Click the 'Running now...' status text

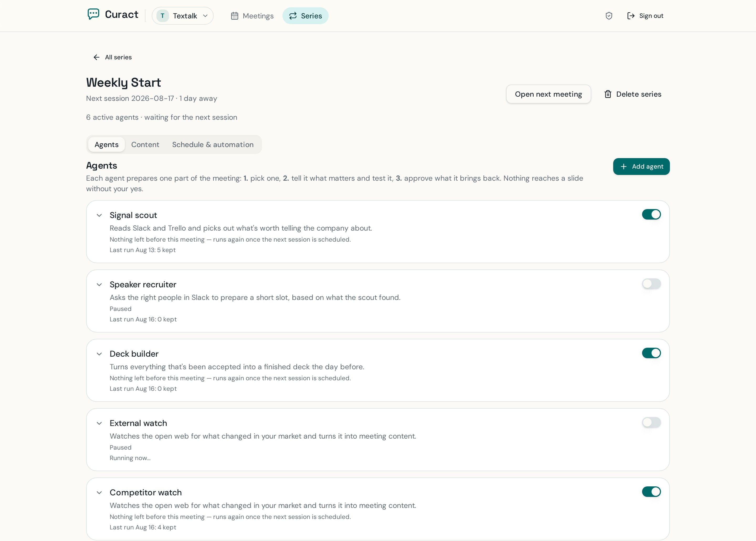(130, 458)
